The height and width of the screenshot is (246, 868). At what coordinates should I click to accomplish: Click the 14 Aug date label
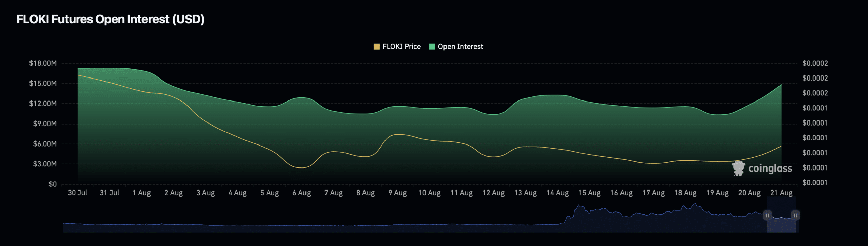click(557, 193)
